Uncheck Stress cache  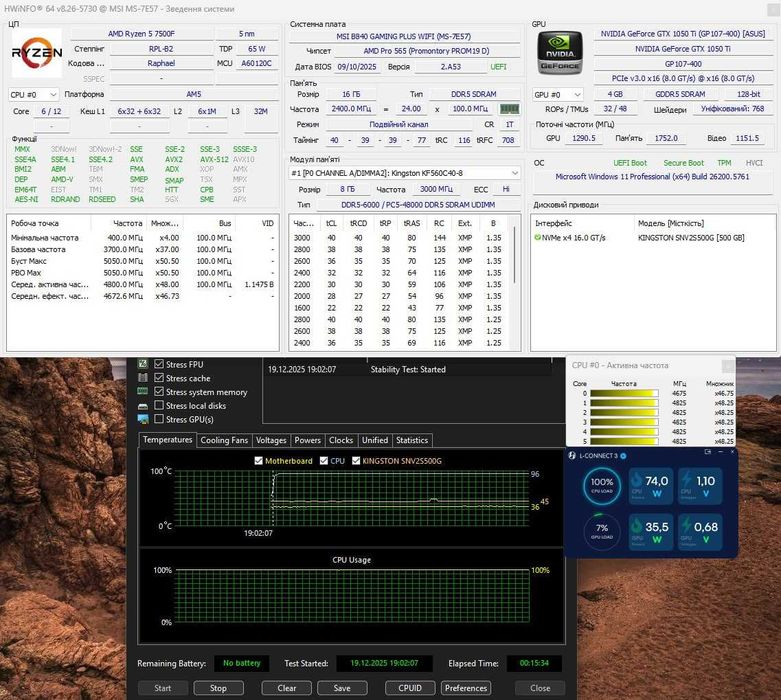159,378
